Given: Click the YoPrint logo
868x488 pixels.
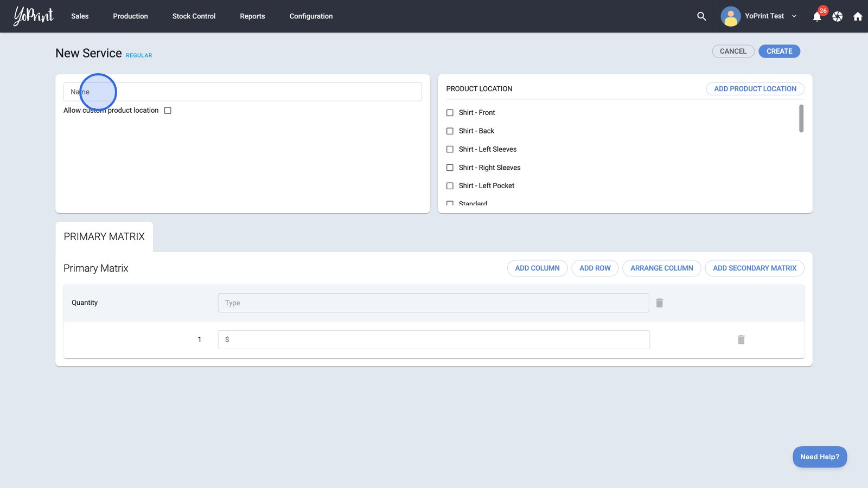Looking at the screenshot, I should coord(34,16).
